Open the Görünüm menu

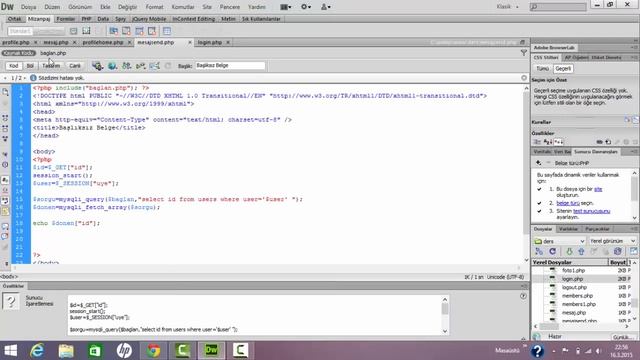[80, 7]
